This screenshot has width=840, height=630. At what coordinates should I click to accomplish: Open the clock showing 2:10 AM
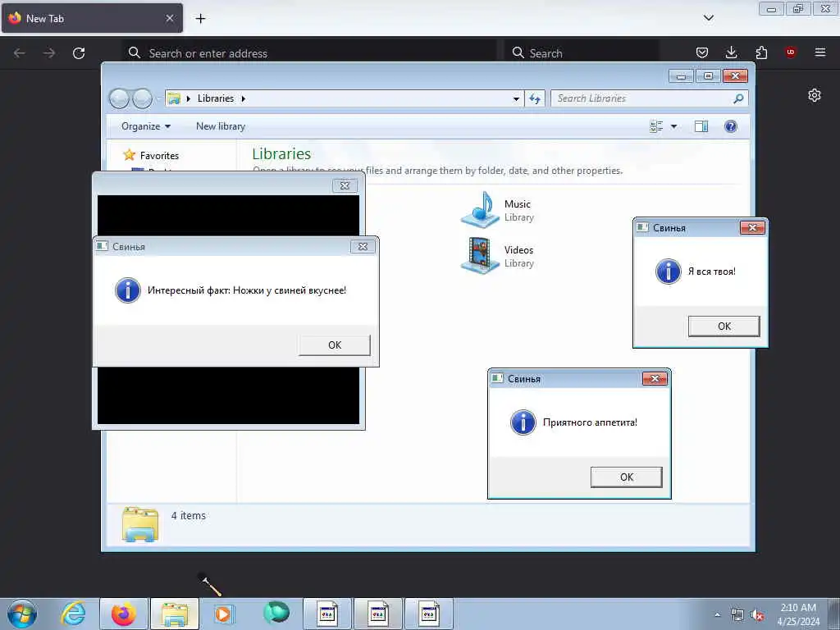[798, 614]
